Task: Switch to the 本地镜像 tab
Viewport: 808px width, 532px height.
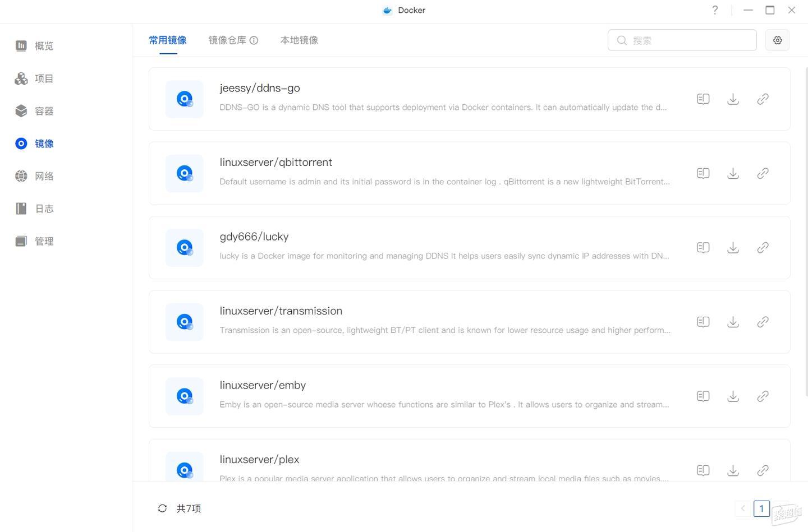Action: (x=299, y=40)
